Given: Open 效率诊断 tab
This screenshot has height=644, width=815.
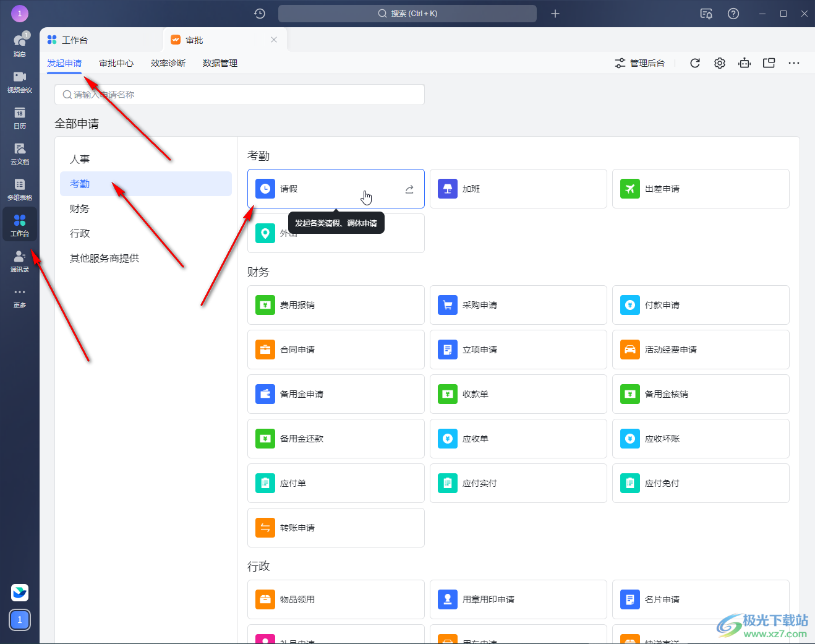Looking at the screenshot, I should pyautogui.click(x=168, y=63).
